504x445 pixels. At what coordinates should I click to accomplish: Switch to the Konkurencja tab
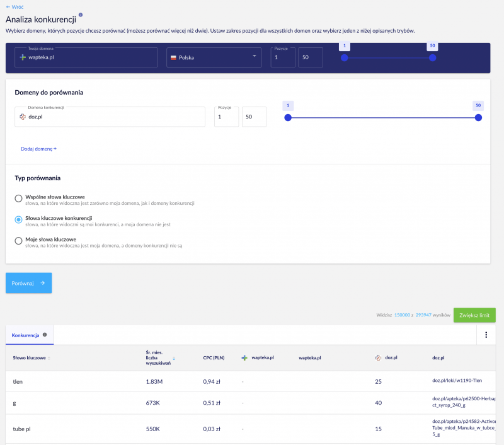25,335
